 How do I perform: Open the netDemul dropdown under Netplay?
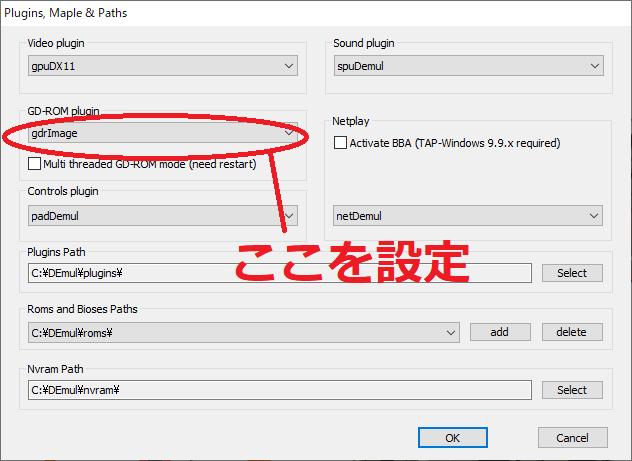coord(468,216)
